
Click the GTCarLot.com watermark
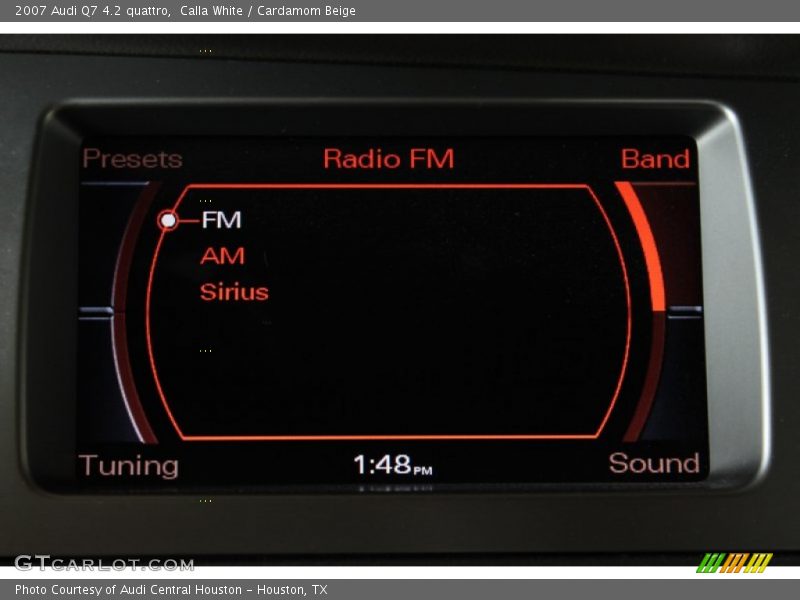tap(104, 563)
